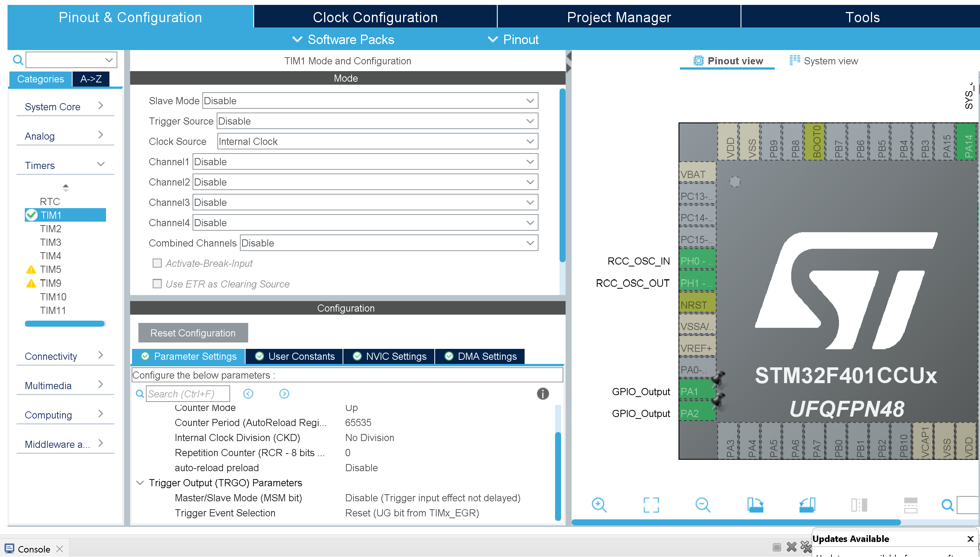Toggle vertical split view icon

[x=859, y=505]
